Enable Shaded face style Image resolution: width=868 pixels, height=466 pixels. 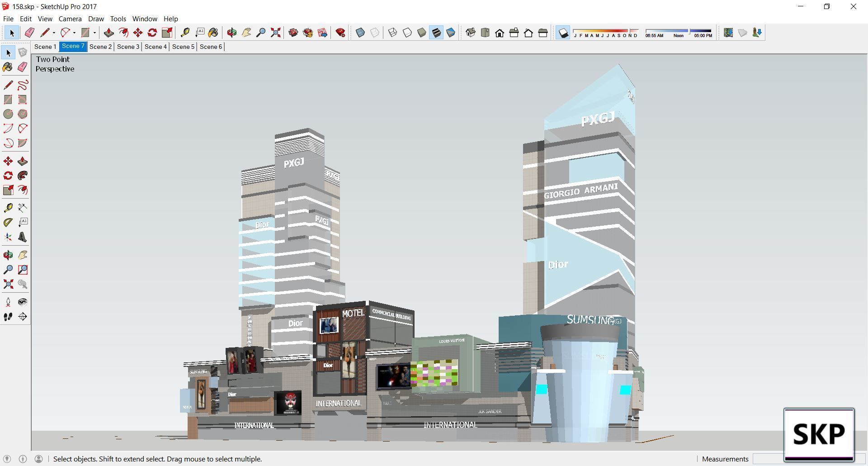pyautogui.click(x=422, y=33)
